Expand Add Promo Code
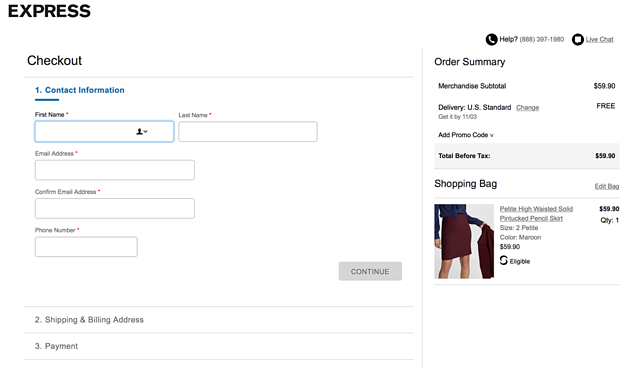 [x=466, y=135]
